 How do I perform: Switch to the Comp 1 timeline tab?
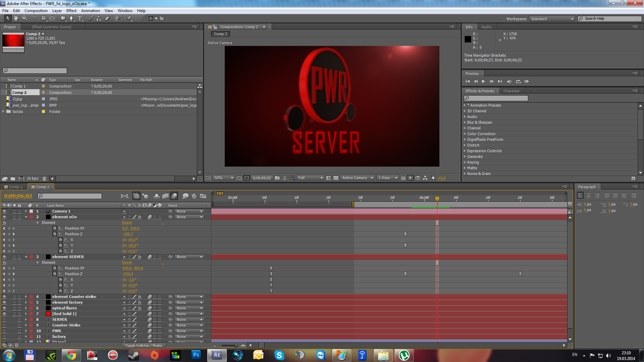15,187
